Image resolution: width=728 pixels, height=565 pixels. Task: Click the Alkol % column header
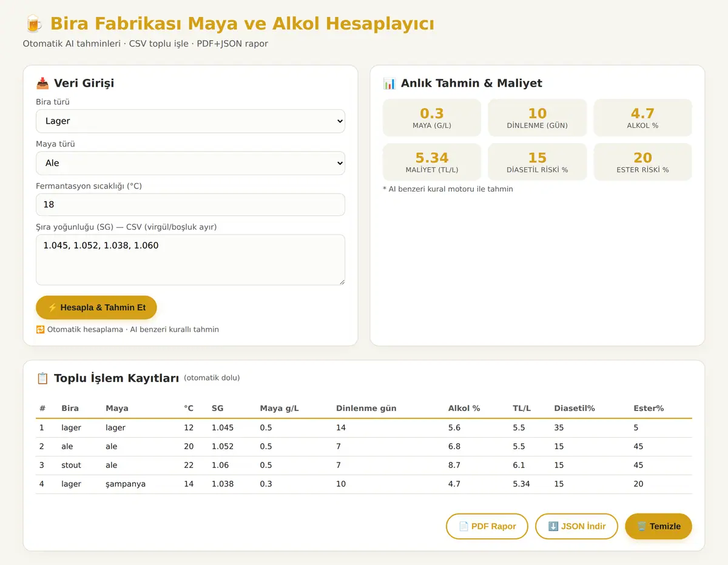(464, 409)
